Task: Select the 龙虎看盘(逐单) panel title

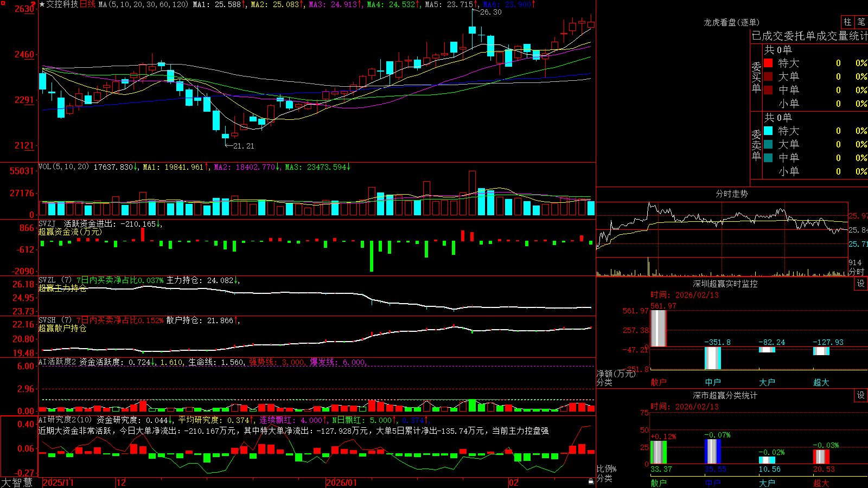Action: tap(731, 22)
